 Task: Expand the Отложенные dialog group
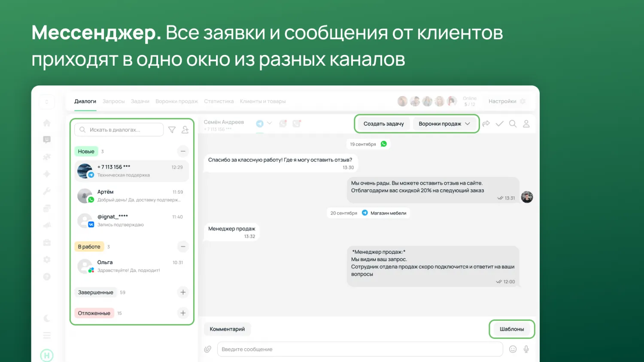point(183,313)
